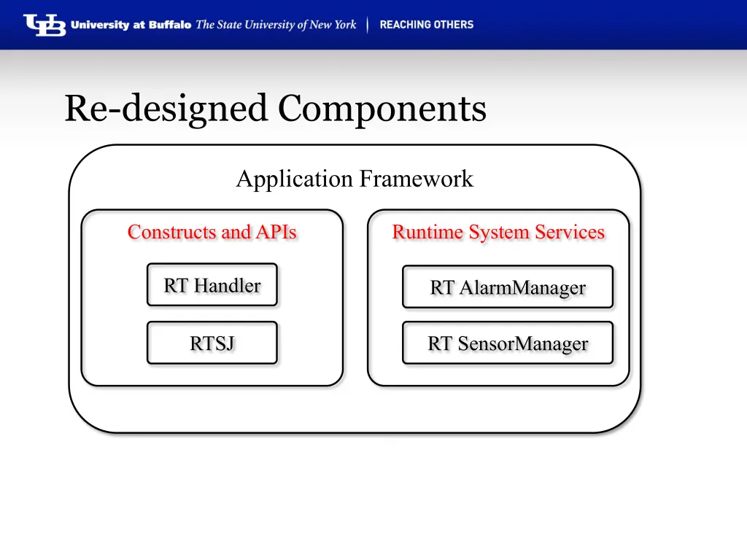Image resolution: width=747 pixels, height=560 pixels.
Task: Click the red 'Constructs and APIs' heading
Action: pos(212,232)
